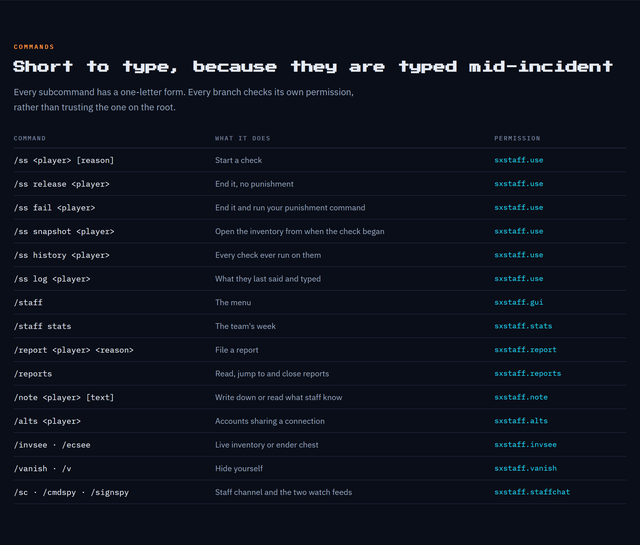
Task: Select the '/ss history <player>' command cell
Action: pos(61,255)
